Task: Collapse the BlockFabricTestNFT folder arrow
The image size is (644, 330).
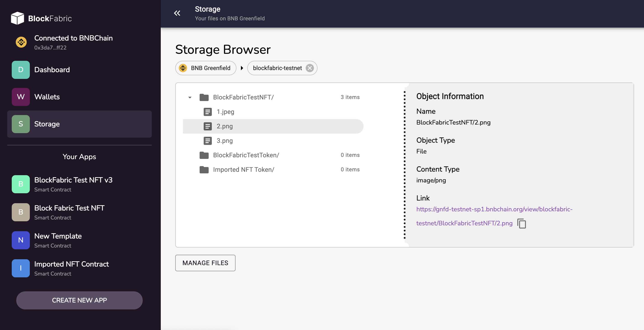Action: [x=190, y=97]
